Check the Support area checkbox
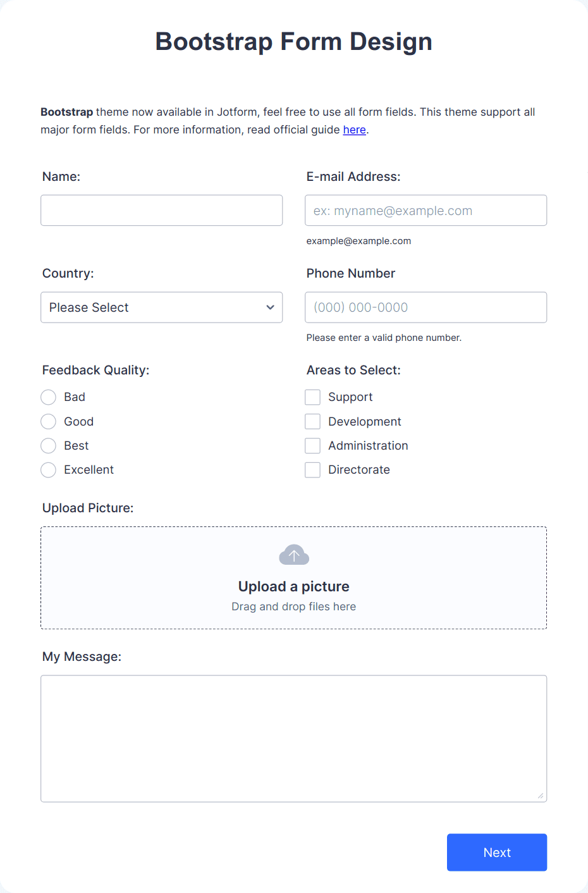This screenshot has height=893, width=588. 312,397
